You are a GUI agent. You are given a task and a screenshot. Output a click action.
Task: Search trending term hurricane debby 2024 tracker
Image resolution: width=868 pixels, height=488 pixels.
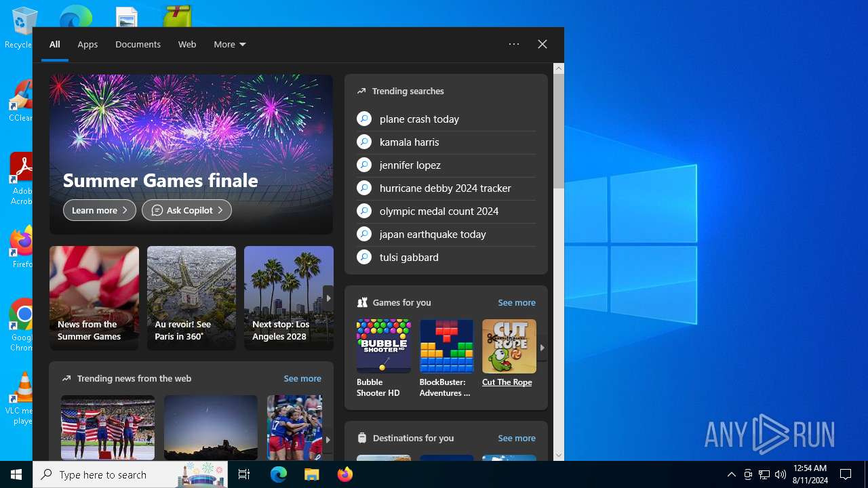[x=445, y=188]
